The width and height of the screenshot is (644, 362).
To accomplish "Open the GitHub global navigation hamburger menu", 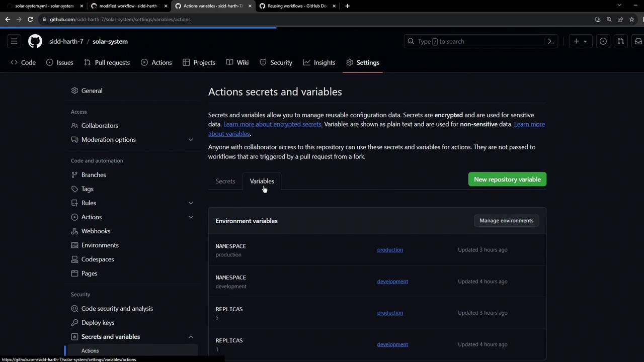I will coord(14,41).
